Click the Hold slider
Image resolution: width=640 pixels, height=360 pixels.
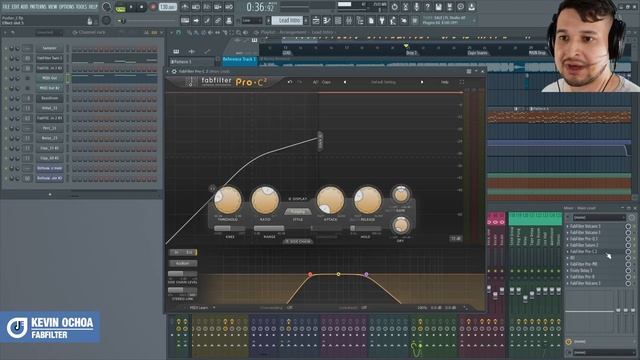(x=365, y=229)
